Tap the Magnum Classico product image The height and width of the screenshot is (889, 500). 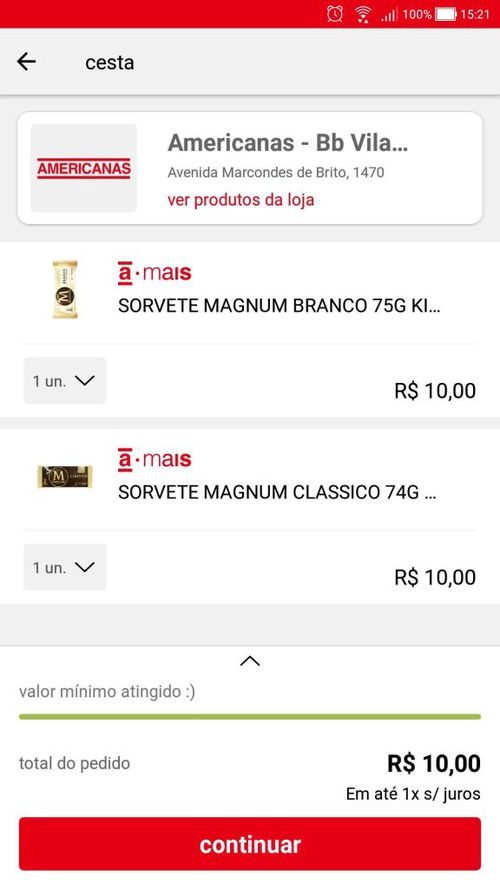(x=65, y=477)
